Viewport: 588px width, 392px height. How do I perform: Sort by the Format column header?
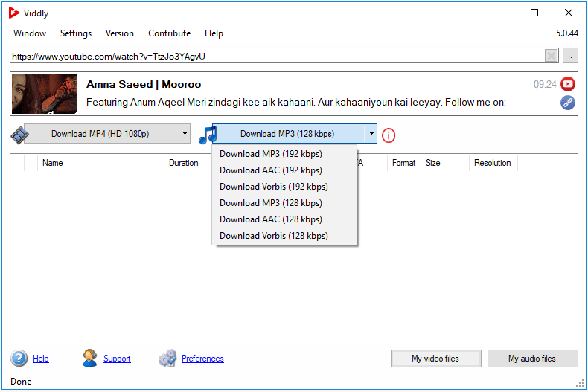(404, 163)
